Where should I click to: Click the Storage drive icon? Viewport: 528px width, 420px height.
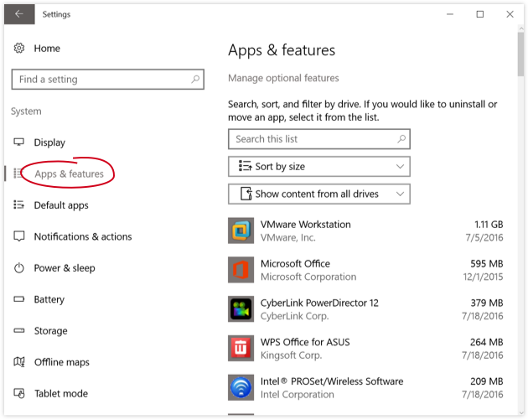pos(18,330)
